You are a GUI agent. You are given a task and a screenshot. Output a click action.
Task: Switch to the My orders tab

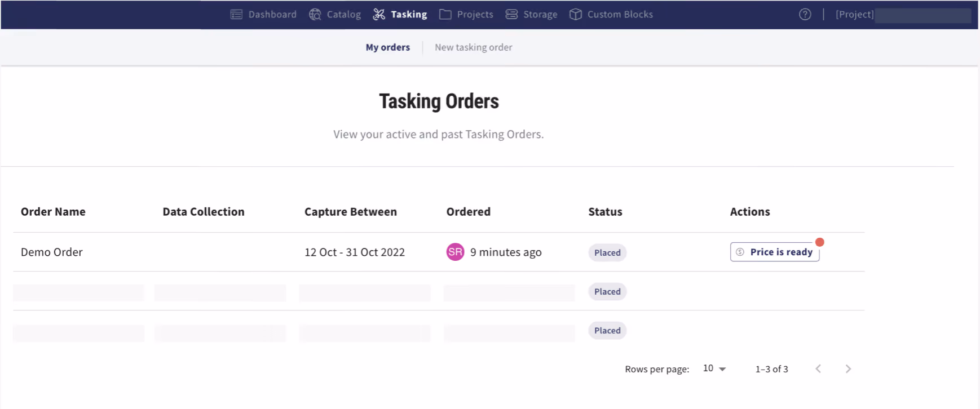point(388,47)
